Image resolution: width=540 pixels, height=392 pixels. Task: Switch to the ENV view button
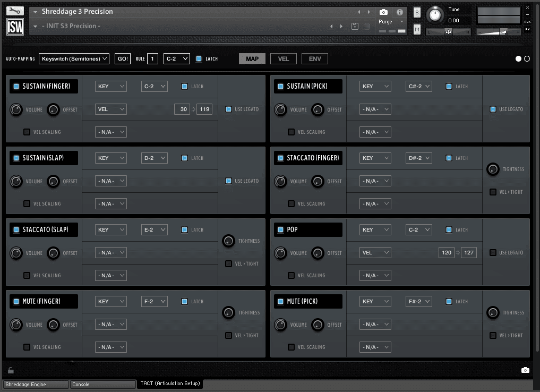[315, 59]
